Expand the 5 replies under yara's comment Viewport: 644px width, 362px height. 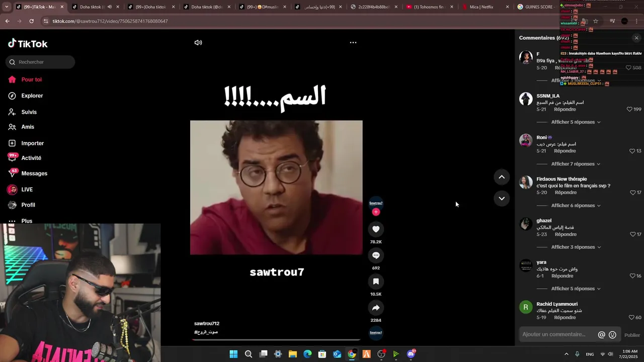click(576, 289)
